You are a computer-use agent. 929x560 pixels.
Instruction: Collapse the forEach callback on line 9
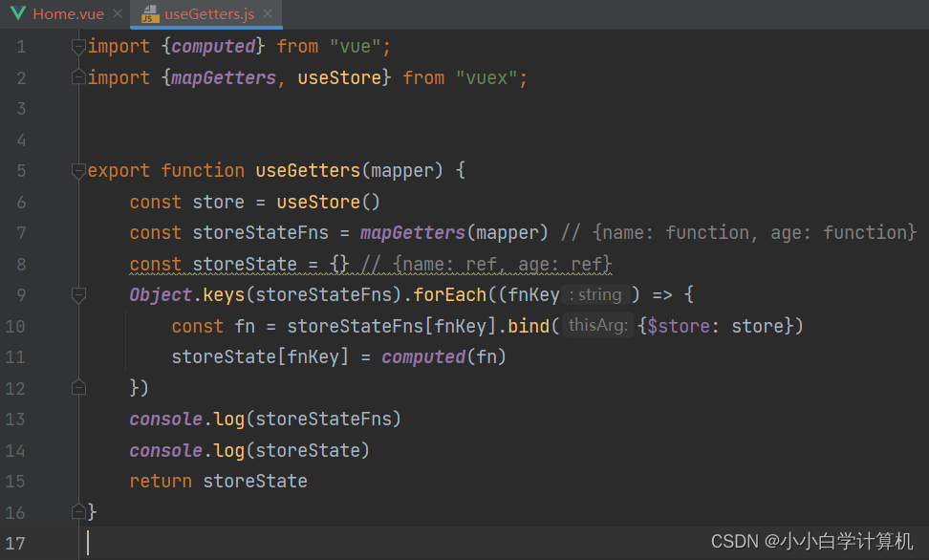78,294
